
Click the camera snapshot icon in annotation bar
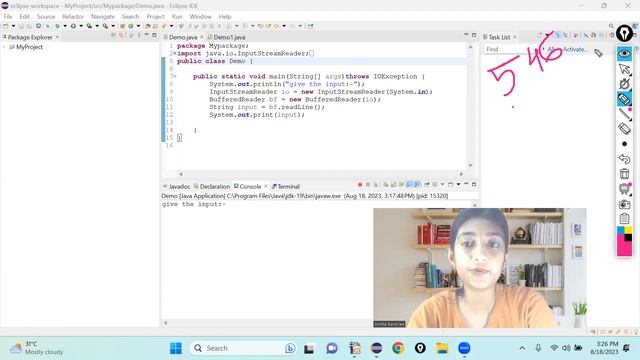point(624,204)
